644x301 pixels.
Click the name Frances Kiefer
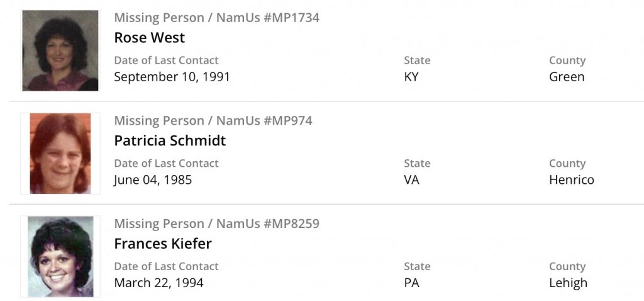tap(162, 244)
